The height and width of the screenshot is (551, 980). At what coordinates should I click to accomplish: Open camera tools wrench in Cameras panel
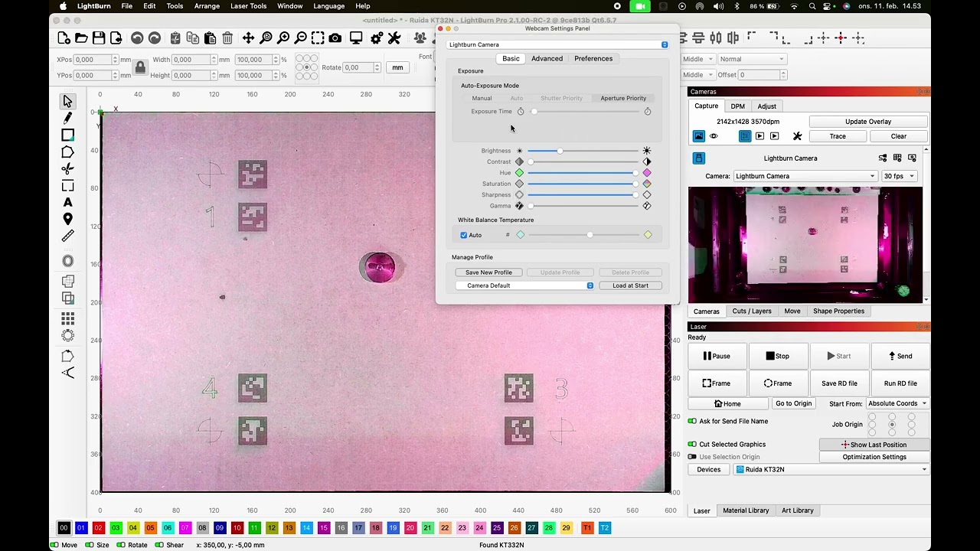[797, 136]
